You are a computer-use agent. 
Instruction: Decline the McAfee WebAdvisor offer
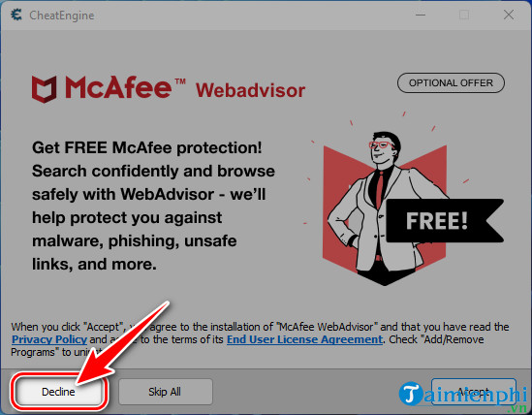58,392
